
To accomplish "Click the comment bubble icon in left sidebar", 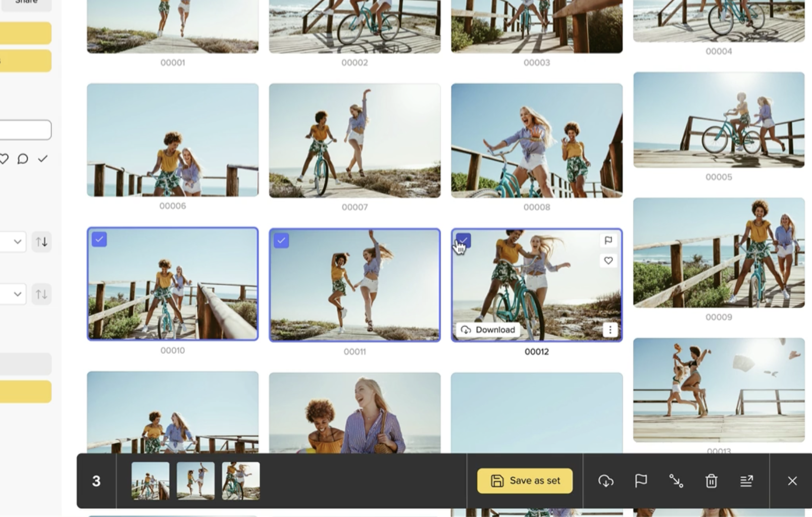I will [23, 159].
